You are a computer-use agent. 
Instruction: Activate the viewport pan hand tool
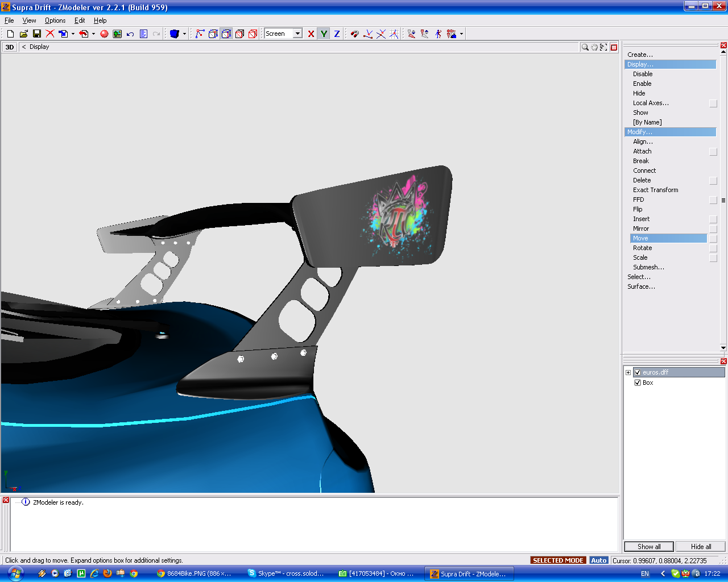pyautogui.click(x=594, y=47)
